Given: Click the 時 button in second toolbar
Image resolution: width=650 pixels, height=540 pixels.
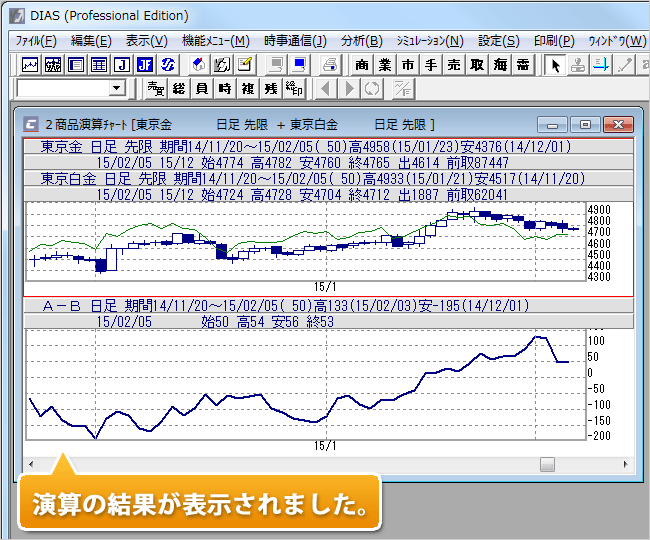Looking at the screenshot, I should 225,89.
